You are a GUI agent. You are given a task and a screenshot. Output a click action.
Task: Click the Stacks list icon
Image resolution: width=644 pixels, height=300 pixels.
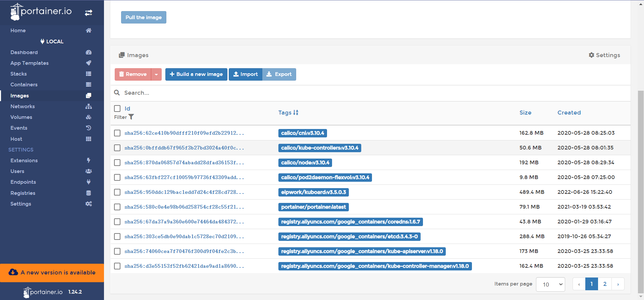pos(89,74)
